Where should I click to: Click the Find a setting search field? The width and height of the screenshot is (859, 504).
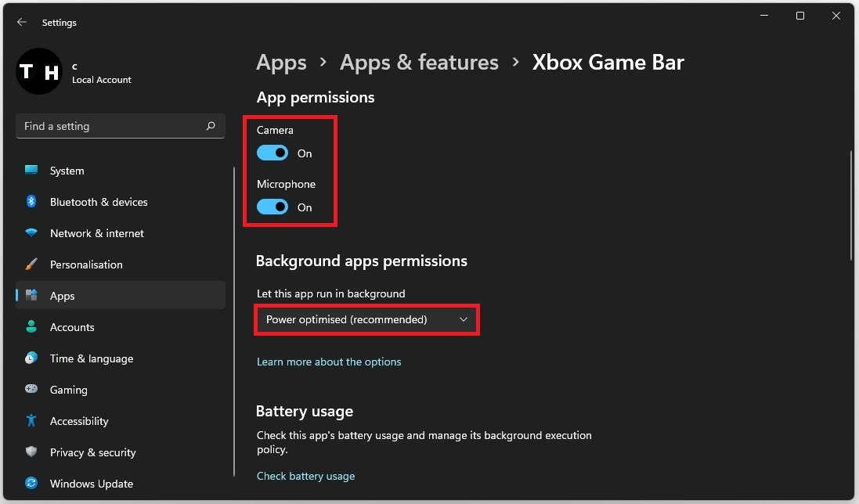coord(110,126)
